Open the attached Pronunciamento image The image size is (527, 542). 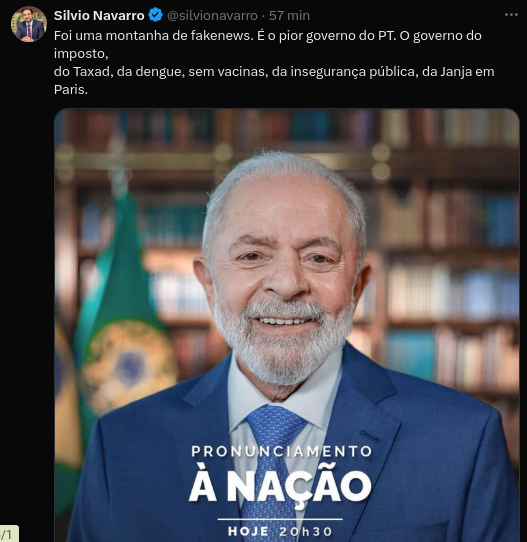pyautogui.click(x=287, y=325)
